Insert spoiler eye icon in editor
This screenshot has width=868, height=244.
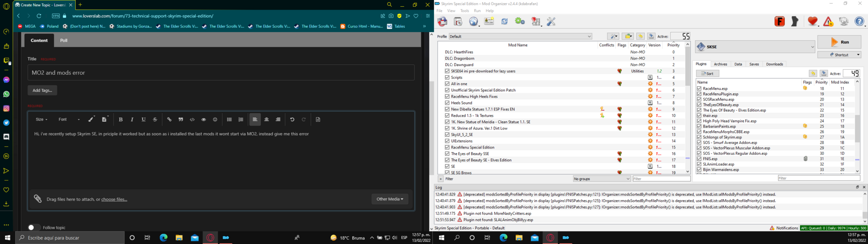click(x=203, y=120)
